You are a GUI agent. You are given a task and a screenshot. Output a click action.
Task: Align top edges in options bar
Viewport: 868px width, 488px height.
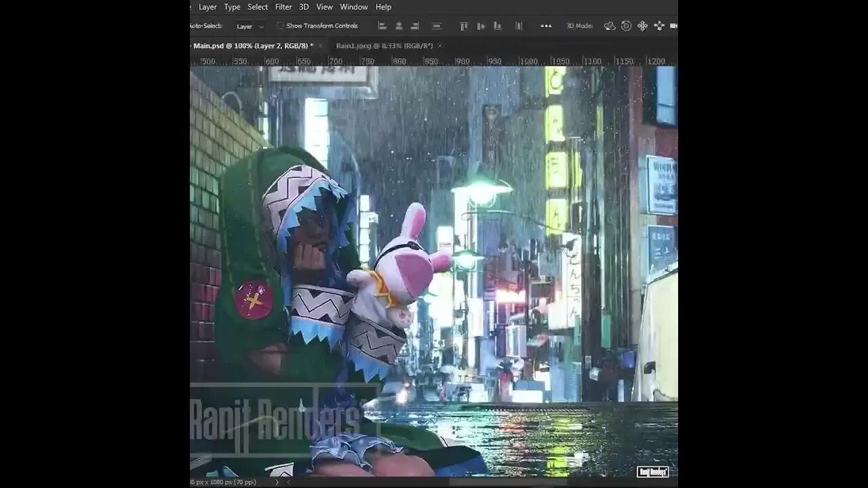tap(464, 26)
